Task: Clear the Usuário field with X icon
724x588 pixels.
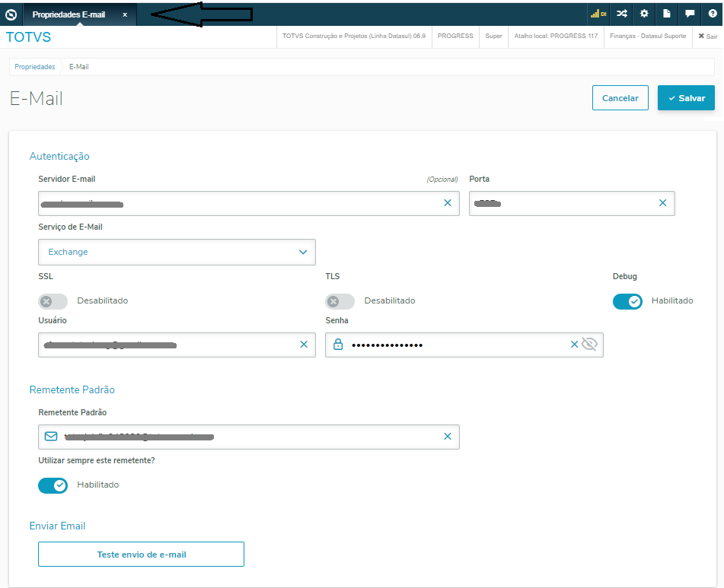Action: pos(304,345)
